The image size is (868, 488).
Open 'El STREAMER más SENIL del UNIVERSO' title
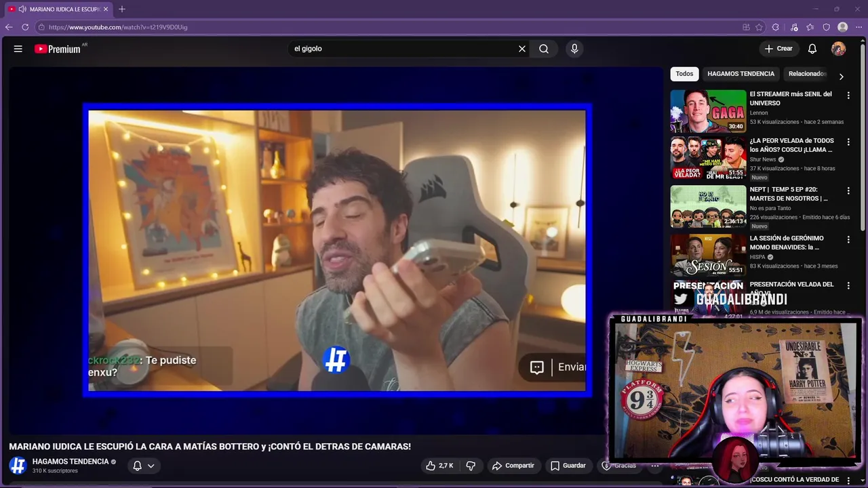(791, 98)
